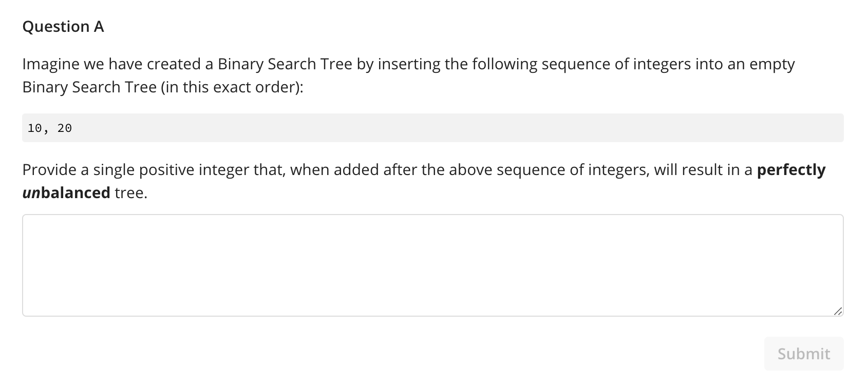Viewport: 868px width, 387px height.
Task: Click the Question A heading
Action: [x=63, y=26]
